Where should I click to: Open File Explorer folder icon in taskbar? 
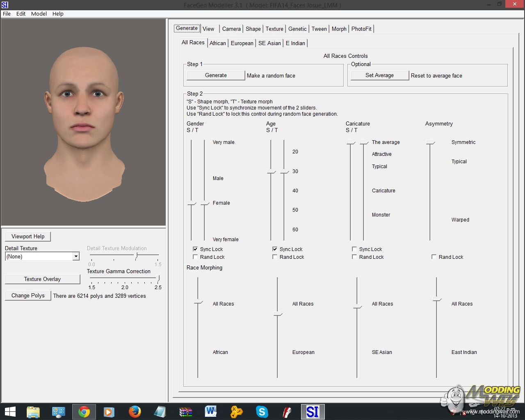[x=33, y=411]
